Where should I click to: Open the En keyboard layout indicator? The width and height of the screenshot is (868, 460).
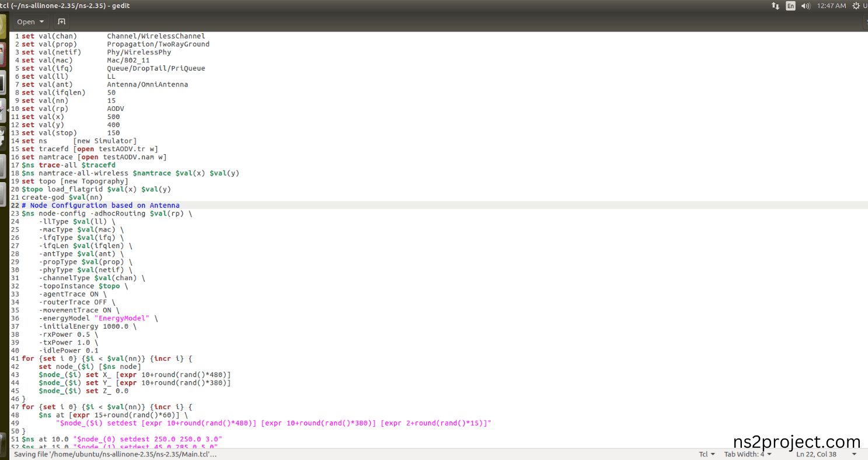[790, 6]
